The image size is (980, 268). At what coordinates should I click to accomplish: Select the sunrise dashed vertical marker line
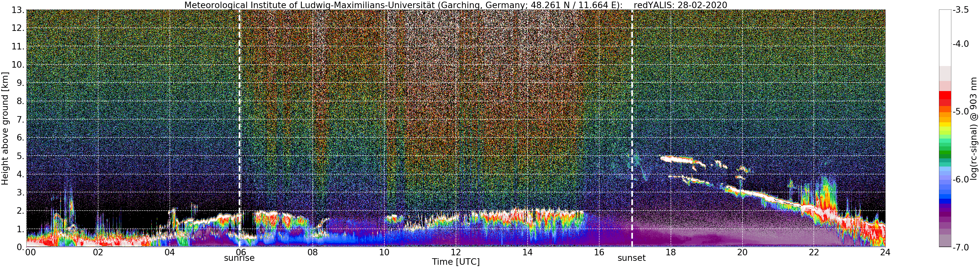point(239,128)
